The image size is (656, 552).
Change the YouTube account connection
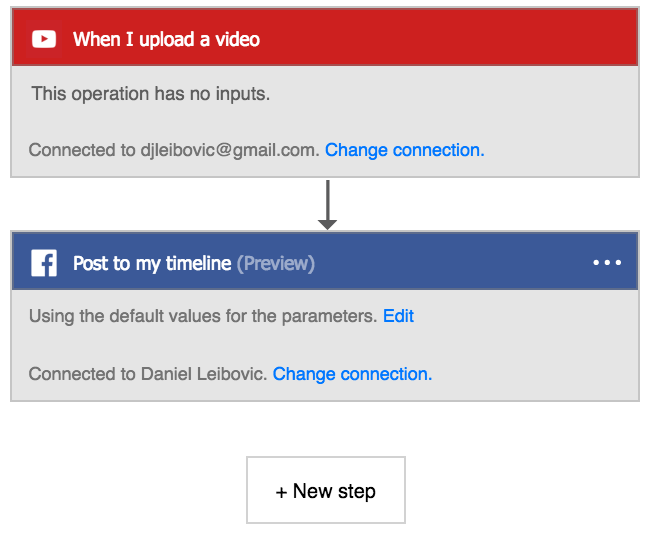(x=404, y=150)
